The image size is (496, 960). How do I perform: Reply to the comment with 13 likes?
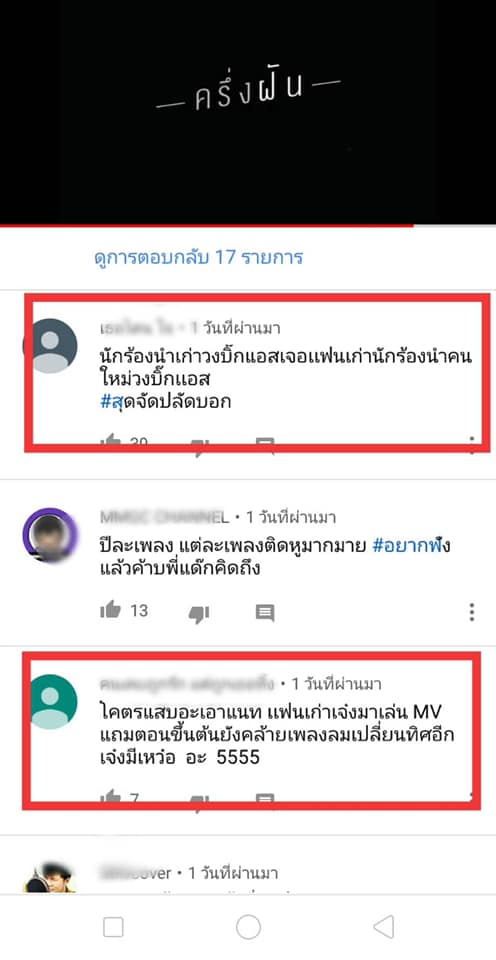tap(265, 612)
